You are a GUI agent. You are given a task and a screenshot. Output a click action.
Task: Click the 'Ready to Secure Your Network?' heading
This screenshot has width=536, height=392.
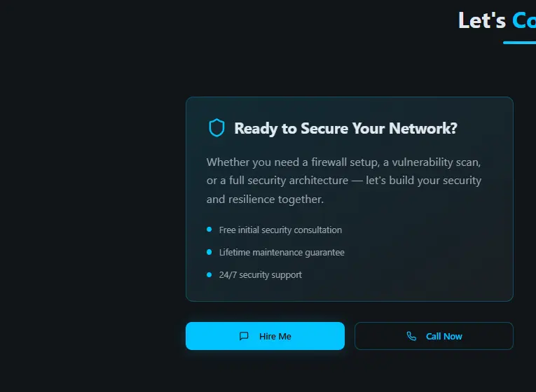345,129
